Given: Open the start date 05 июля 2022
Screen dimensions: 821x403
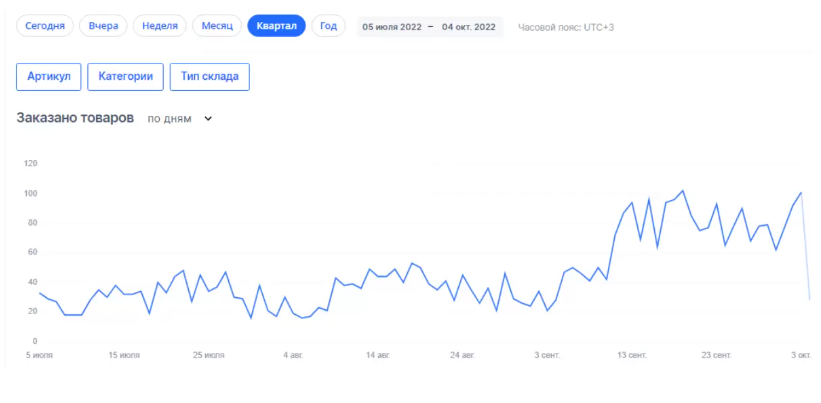Looking at the screenshot, I should [x=391, y=27].
